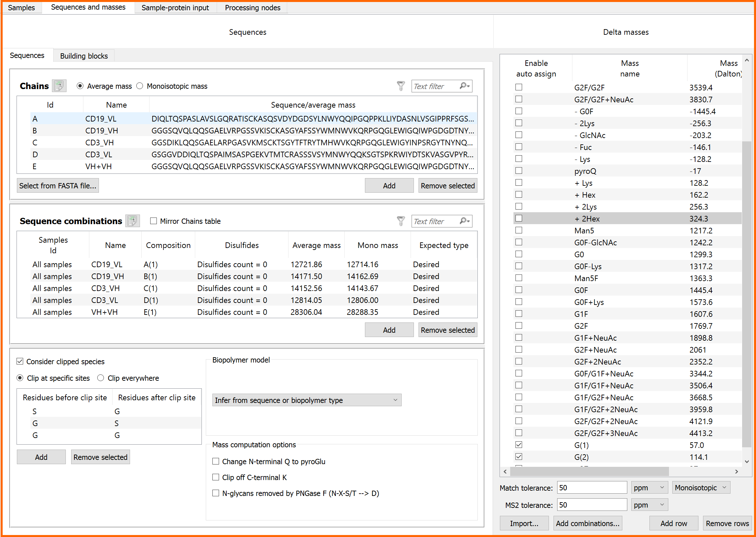
Task: Uncheck Consider clipped species
Action: [x=20, y=361]
